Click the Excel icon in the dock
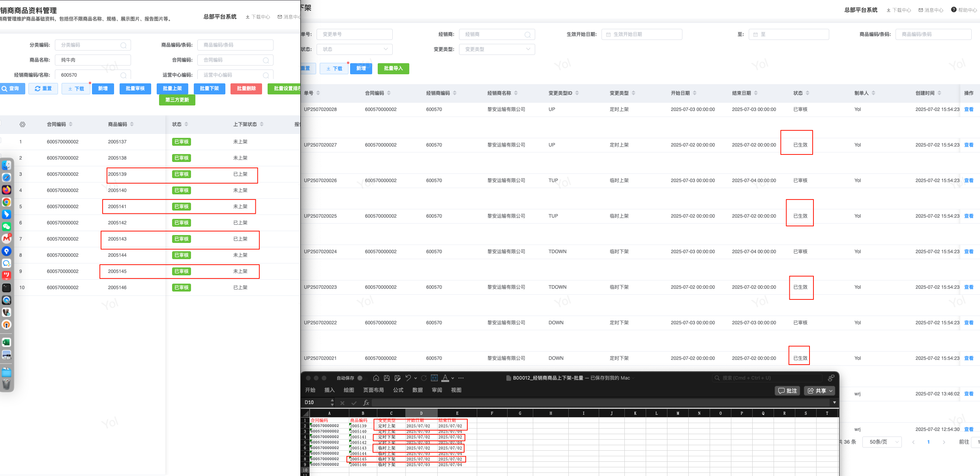The height and width of the screenshot is (476, 980). point(7,342)
